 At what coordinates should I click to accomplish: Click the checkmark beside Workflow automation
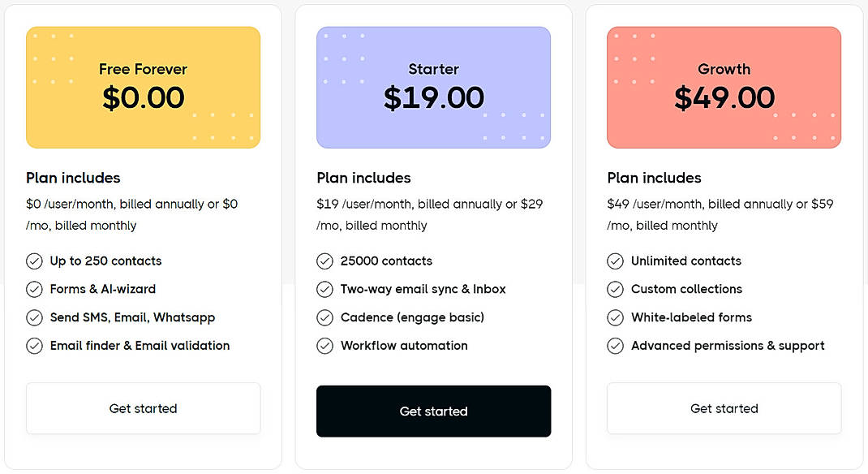[324, 346]
